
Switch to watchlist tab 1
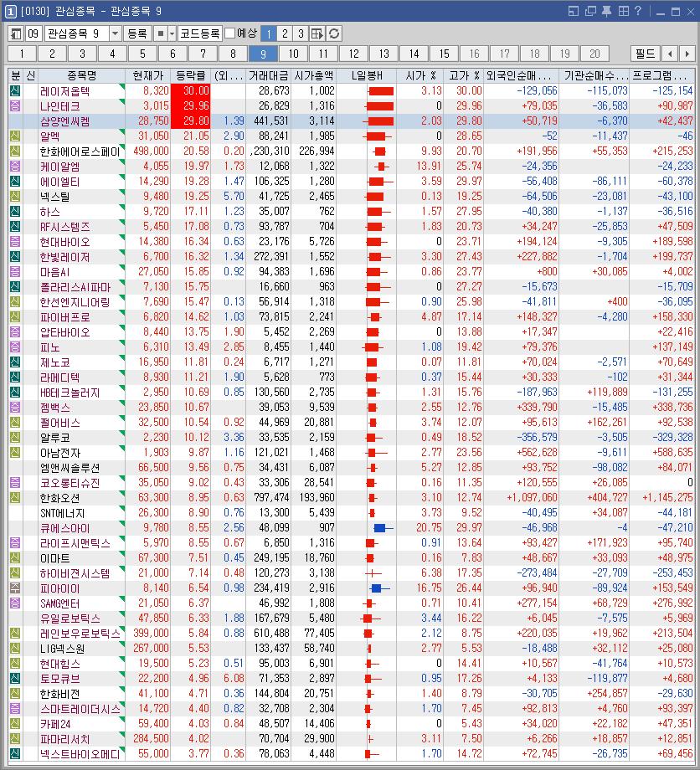pos(22,54)
